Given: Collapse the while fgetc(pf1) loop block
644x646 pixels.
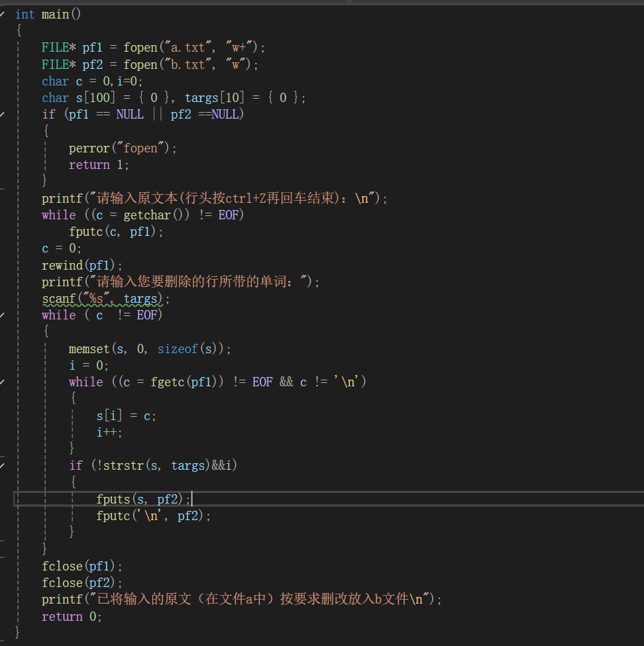Looking at the screenshot, I should point(2,382).
